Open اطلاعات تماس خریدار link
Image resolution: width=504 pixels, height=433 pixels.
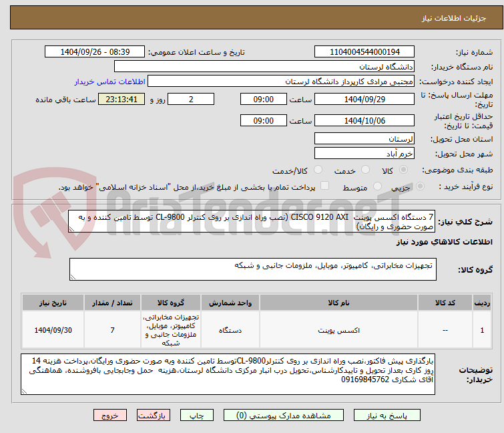pos(109,82)
